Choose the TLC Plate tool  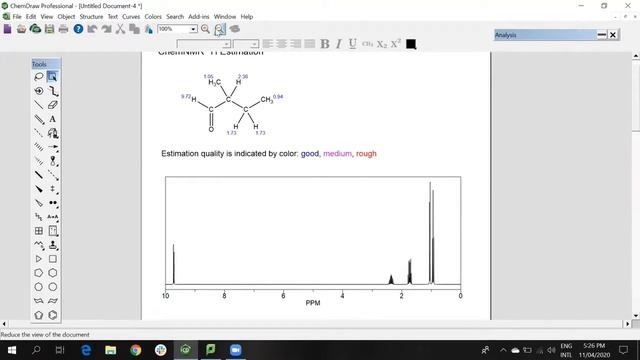click(53, 231)
